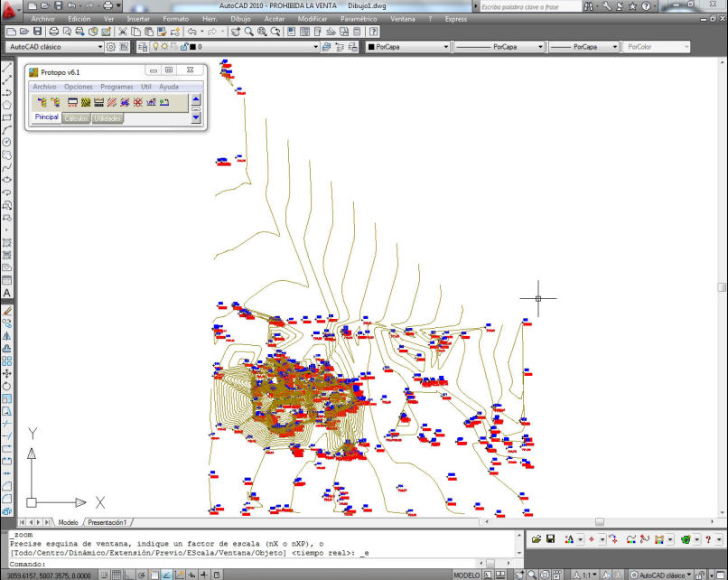Screen dimensions: 728x580
Task: Click the Help question mark toolbar icon
Action: click(x=374, y=32)
